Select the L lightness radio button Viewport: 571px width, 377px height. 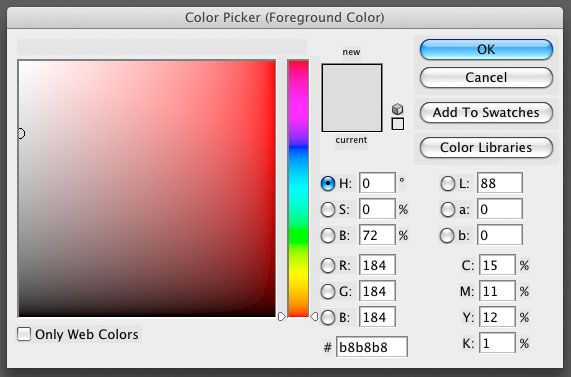448,183
